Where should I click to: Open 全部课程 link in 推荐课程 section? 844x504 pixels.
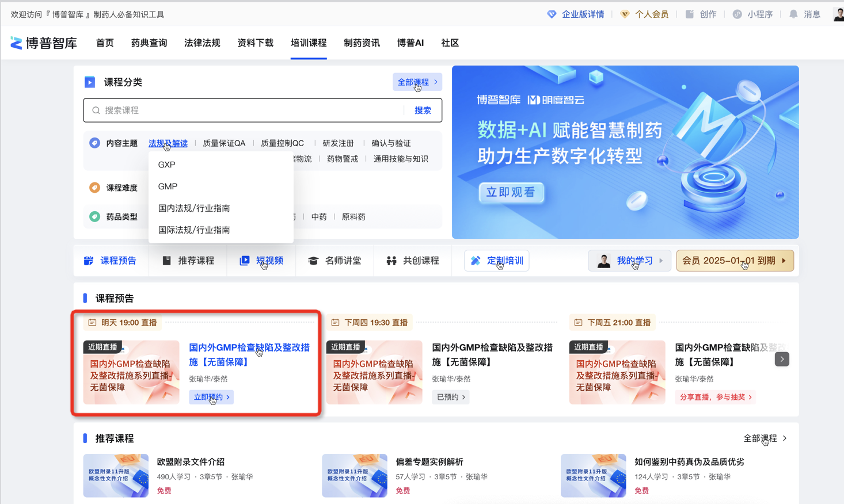765,438
